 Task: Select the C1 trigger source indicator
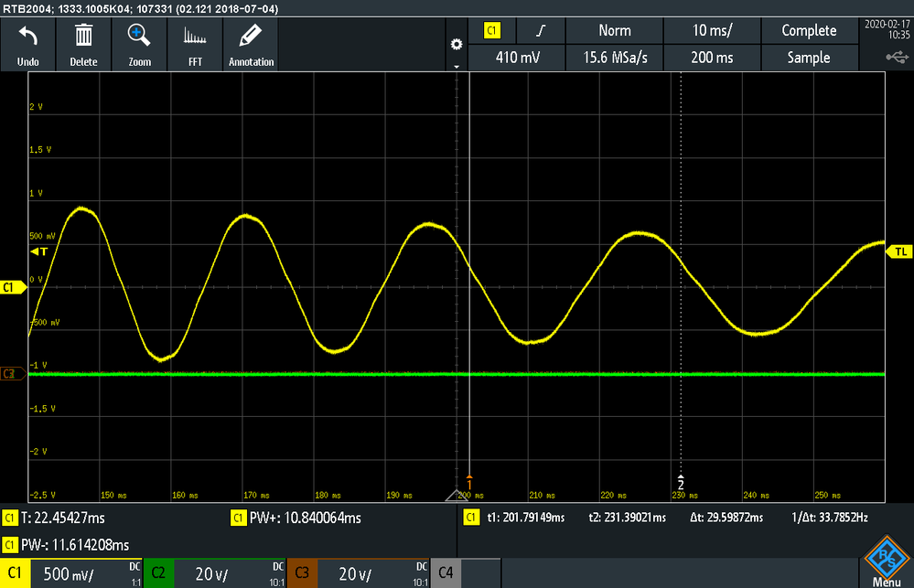pos(492,31)
